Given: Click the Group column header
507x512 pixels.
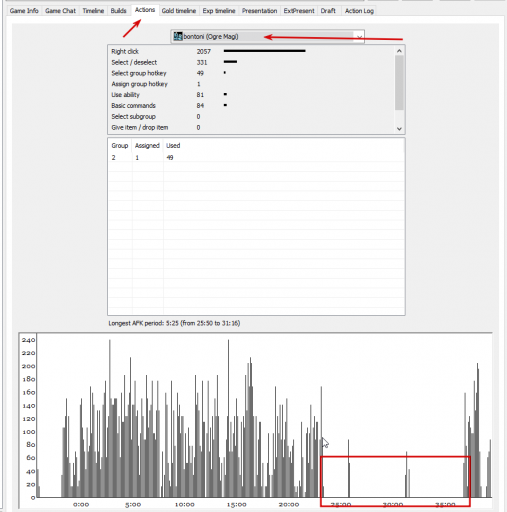Looking at the screenshot, I should point(120,146).
